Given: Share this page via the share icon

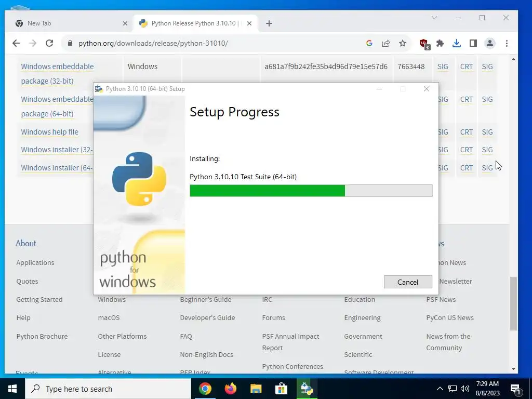Looking at the screenshot, I should click(386, 43).
